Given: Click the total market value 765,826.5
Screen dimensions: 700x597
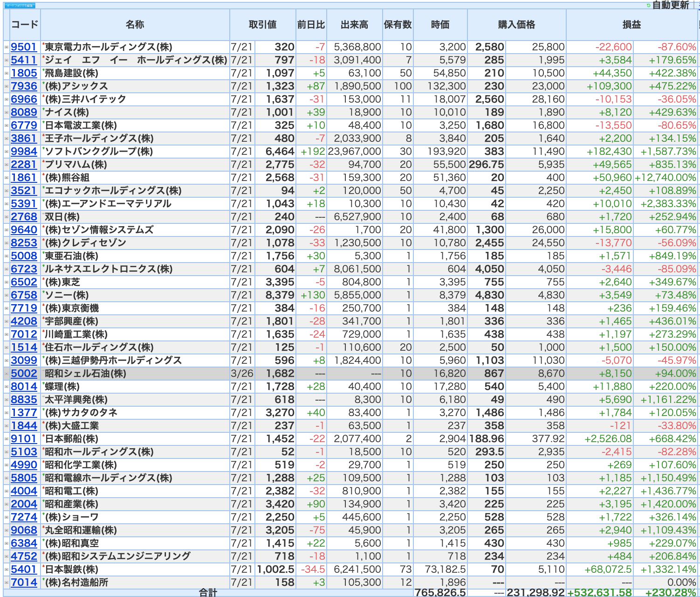Looking at the screenshot, I should pos(440,592).
